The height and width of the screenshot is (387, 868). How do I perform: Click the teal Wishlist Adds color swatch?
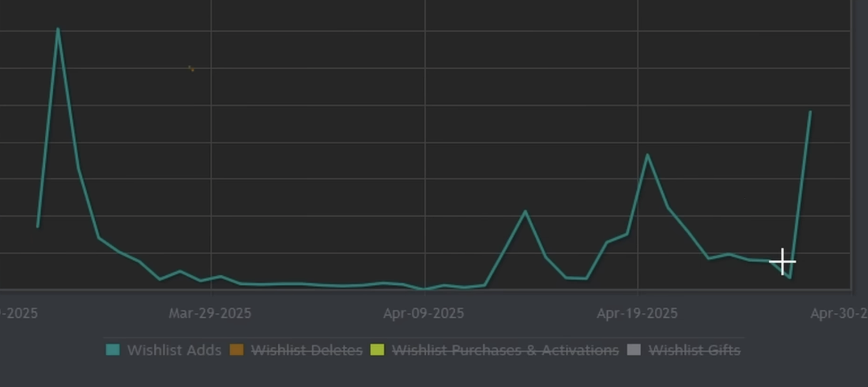coord(113,350)
